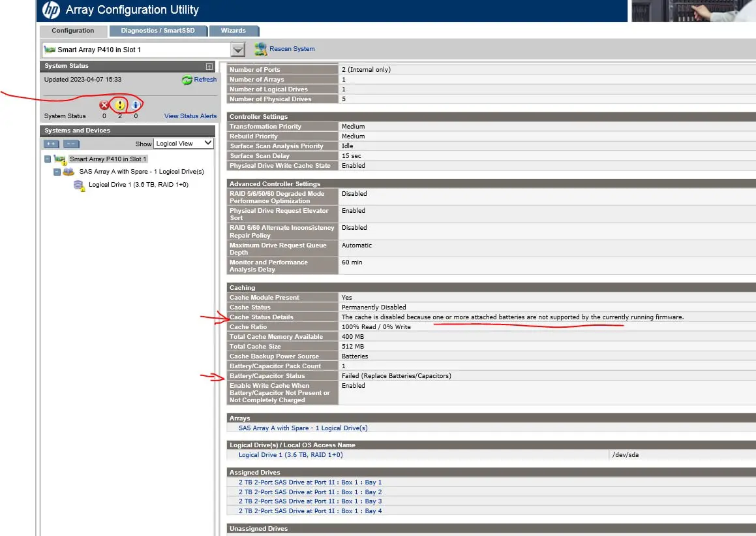This screenshot has width=756, height=536.
Task: Open Logical Drive 1 (3.6 TB, RAID 1+0) link
Action: click(291, 455)
